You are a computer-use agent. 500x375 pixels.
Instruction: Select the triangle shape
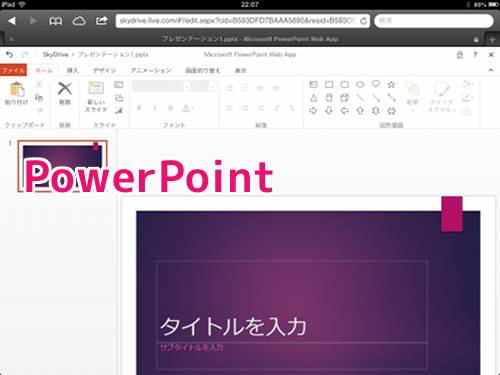pyautogui.click(x=313, y=98)
